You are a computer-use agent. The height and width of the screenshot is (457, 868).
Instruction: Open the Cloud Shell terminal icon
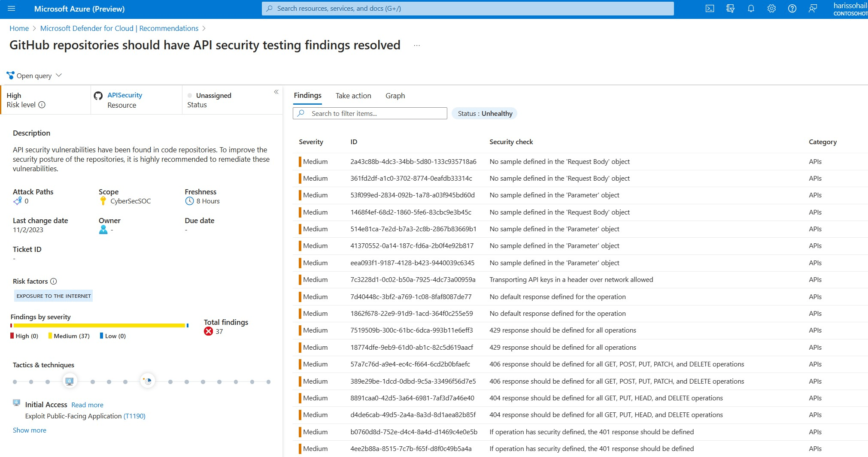[710, 8]
